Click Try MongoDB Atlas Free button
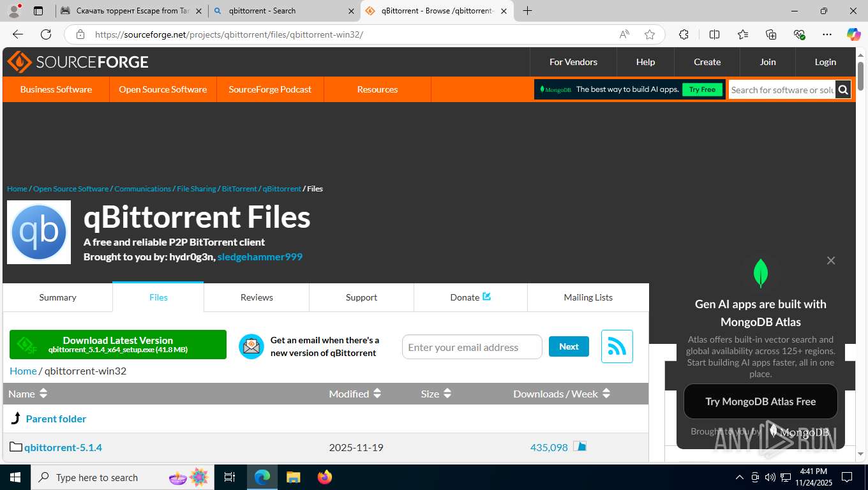Image resolution: width=868 pixels, height=490 pixels. [x=760, y=401]
